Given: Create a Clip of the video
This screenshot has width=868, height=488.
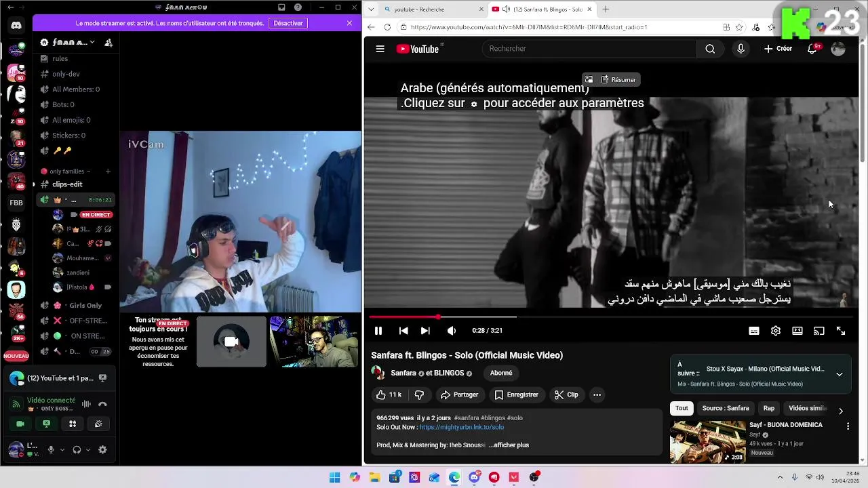Looking at the screenshot, I should click(566, 394).
